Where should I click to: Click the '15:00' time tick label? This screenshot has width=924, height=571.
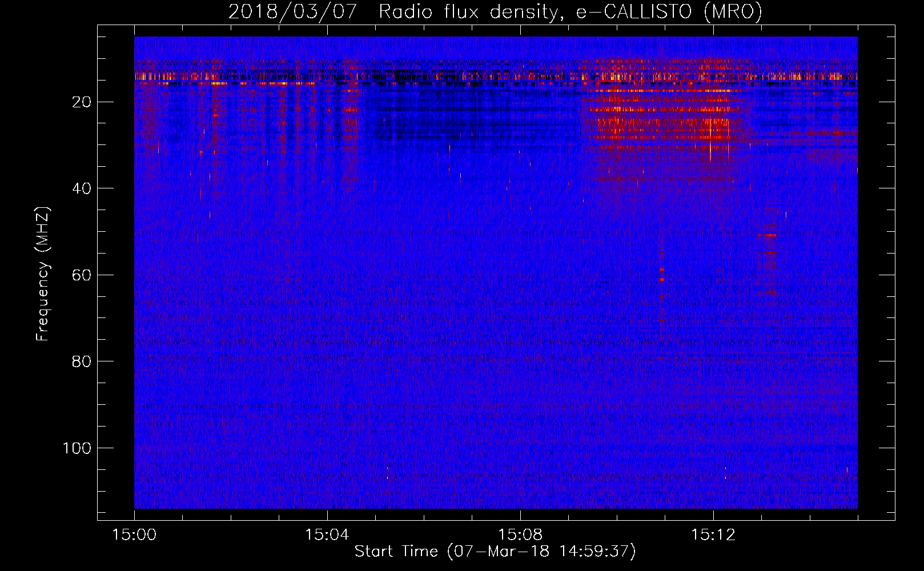(134, 534)
